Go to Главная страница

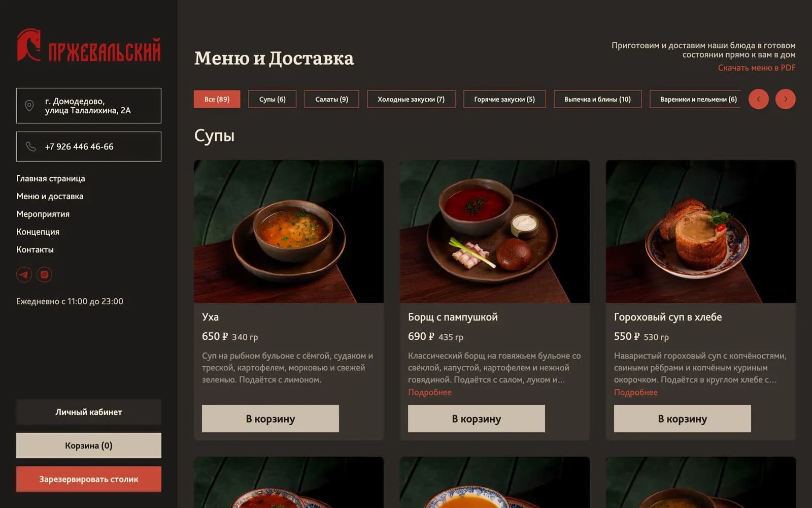point(51,178)
